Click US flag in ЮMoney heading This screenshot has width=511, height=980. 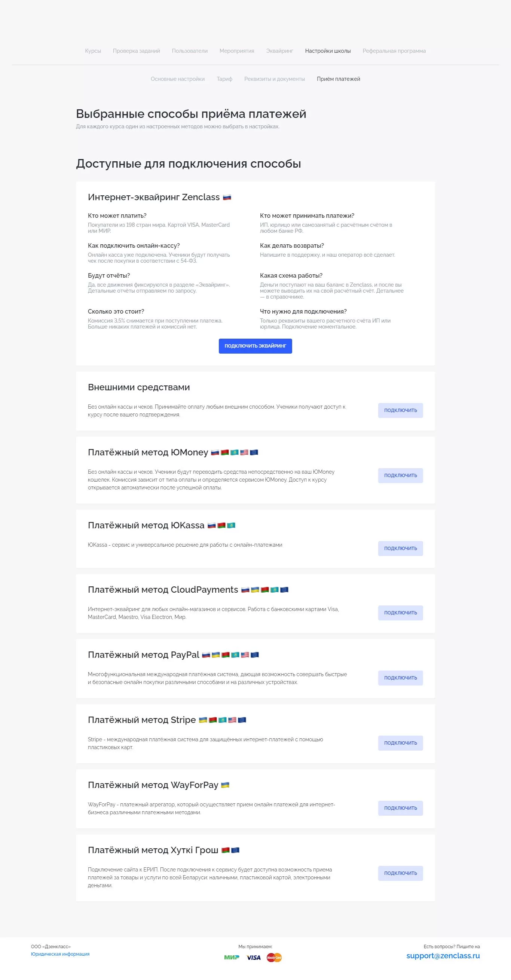tap(244, 452)
